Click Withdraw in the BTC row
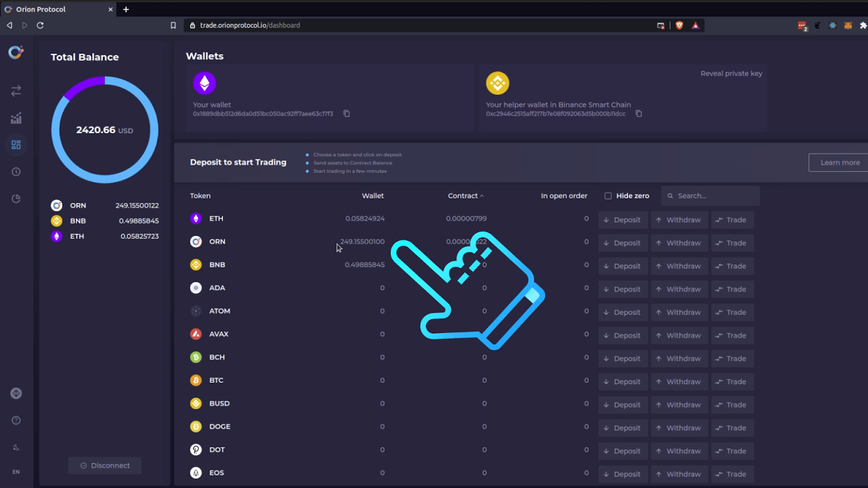The image size is (868, 488). (x=679, y=382)
